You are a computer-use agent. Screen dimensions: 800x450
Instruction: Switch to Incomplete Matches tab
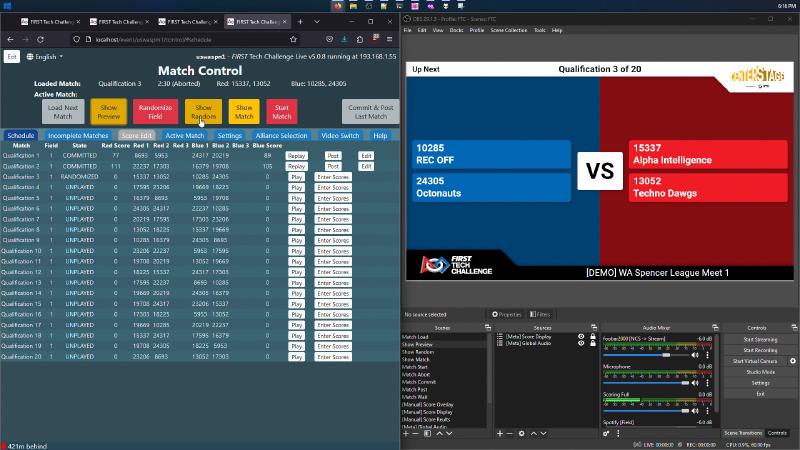pos(78,136)
